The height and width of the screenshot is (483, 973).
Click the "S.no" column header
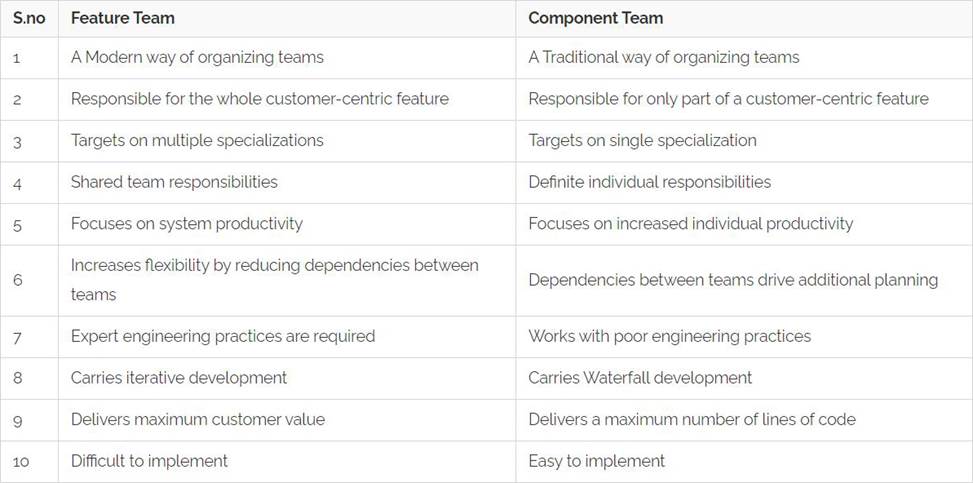[30, 18]
